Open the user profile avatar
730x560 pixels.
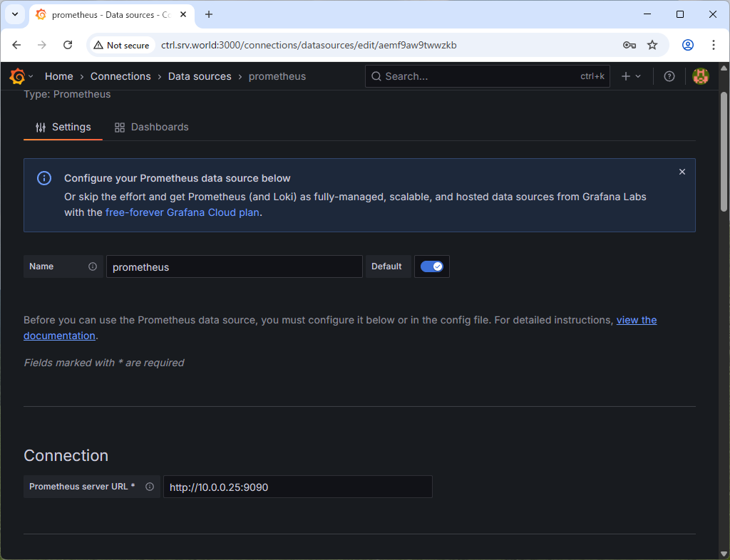pyautogui.click(x=701, y=76)
